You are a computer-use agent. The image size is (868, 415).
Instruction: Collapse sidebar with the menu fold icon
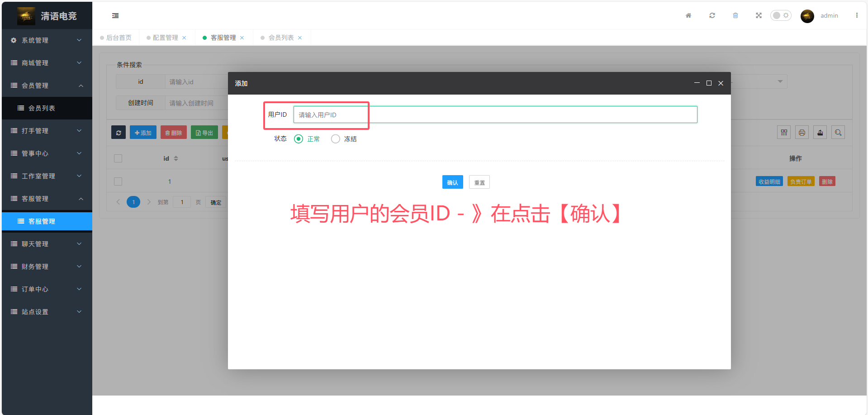pos(115,15)
